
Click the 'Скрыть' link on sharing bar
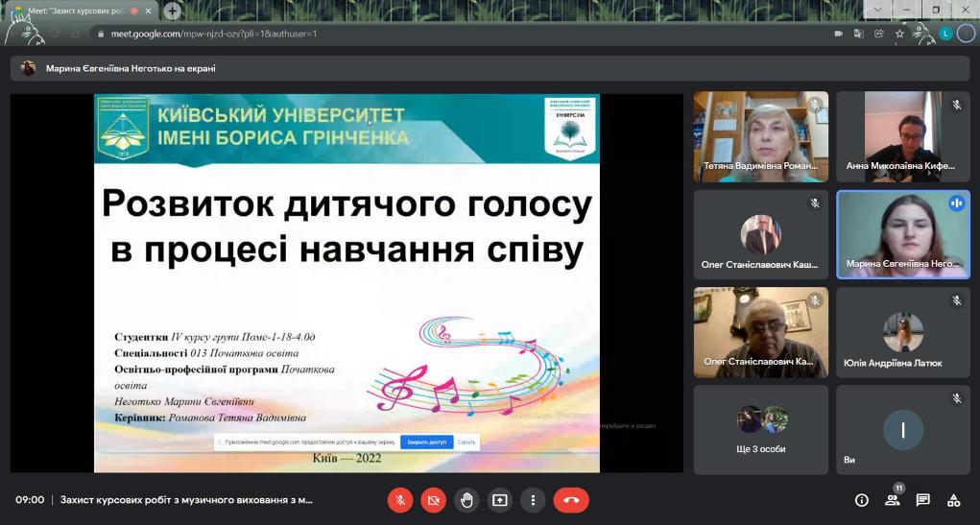coord(466,441)
